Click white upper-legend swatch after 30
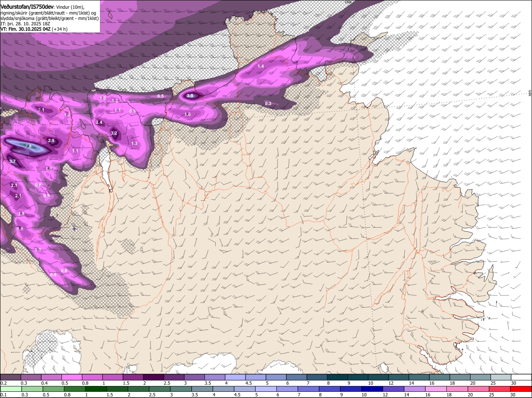532x398 pixels. tap(521, 377)
